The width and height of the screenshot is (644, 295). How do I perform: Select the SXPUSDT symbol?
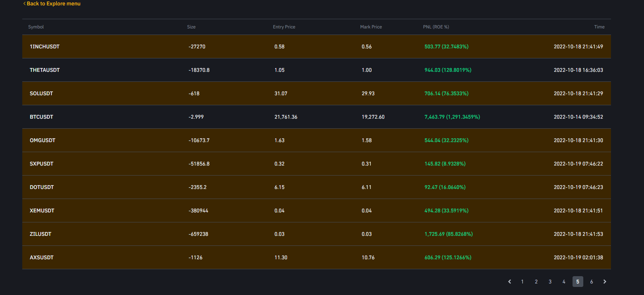[x=41, y=164]
